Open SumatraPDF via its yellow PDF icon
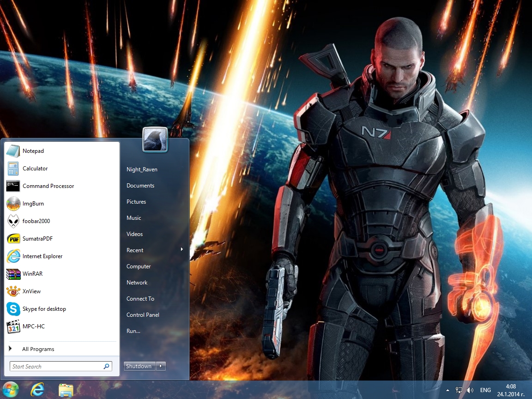The width and height of the screenshot is (532, 399). point(13,239)
